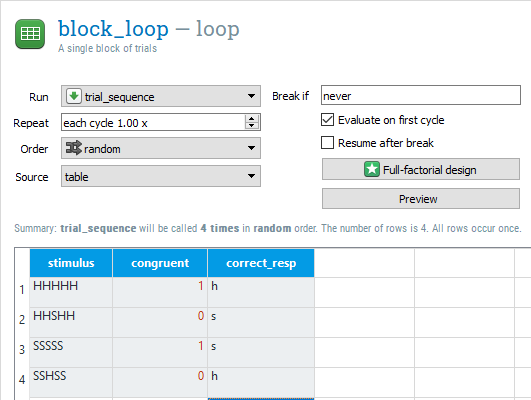Viewport: 531px width, 400px height.
Task: Open the Source table dropdown
Action: pyautogui.click(x=161, y=176)
